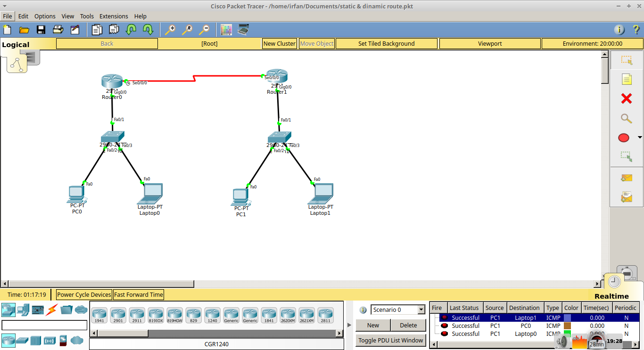Click Toggle PDU List Window
644x350 pixels.
click(391, 340)
